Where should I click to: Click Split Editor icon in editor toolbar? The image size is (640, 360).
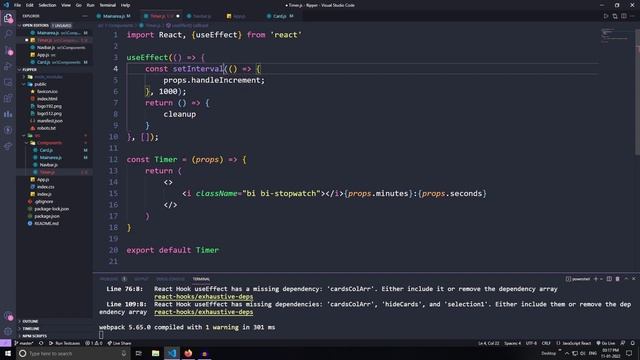click(x=624, y=16)
